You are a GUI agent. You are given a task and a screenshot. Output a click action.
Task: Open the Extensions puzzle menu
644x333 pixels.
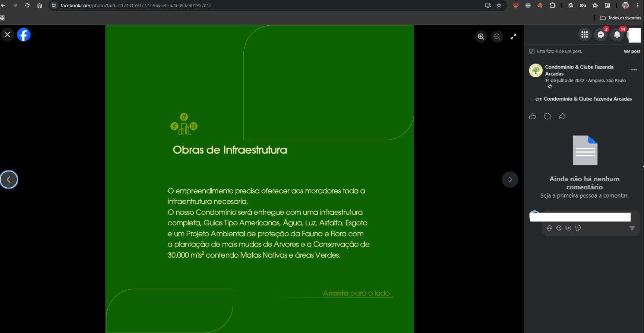(x=553, y=5)
